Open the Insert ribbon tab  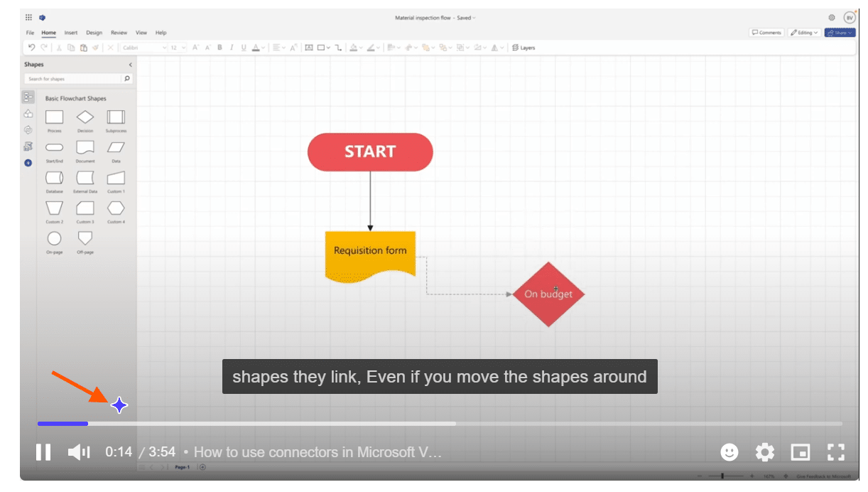[x=71, y=33]
